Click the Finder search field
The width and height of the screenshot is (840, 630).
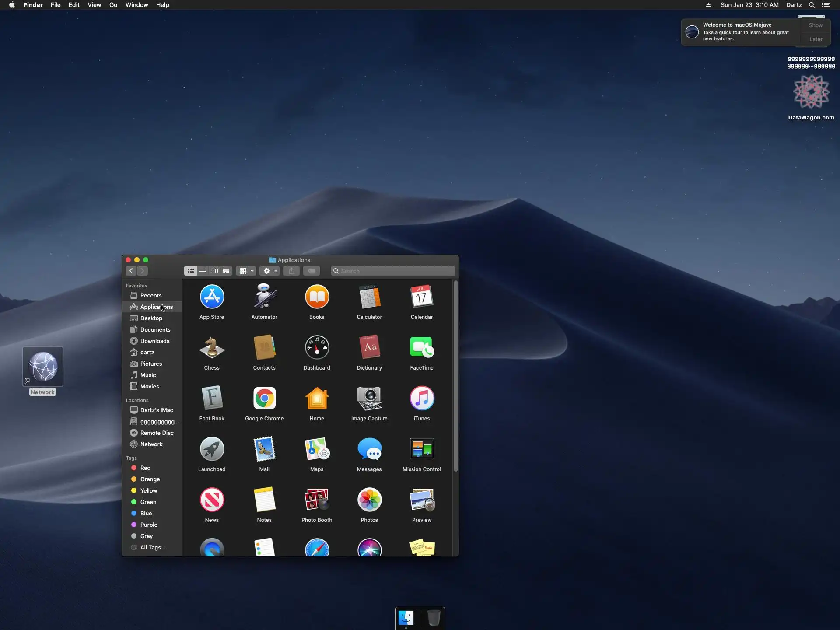coord(394,271)
